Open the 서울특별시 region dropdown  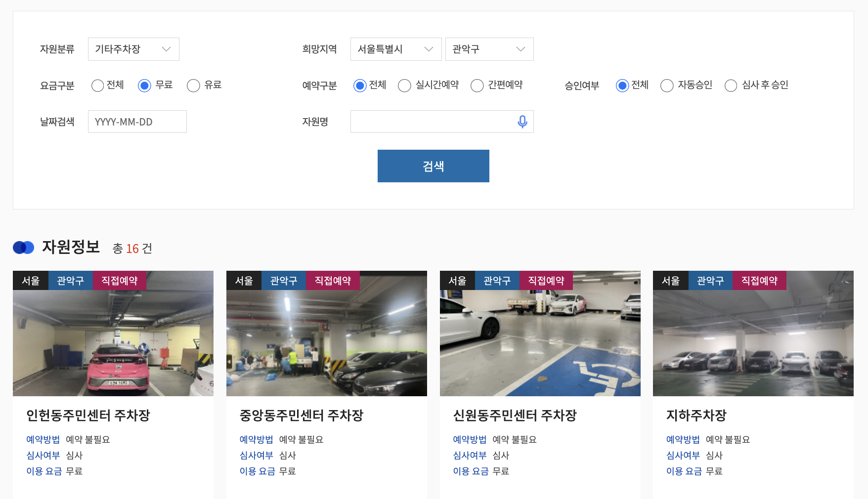coord(396,49)
